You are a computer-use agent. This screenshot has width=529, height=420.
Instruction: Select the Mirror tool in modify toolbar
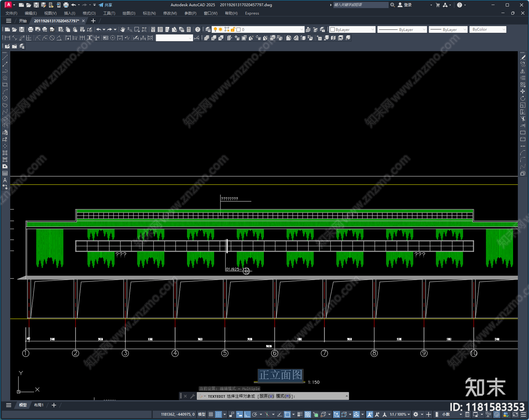(523, 71)
